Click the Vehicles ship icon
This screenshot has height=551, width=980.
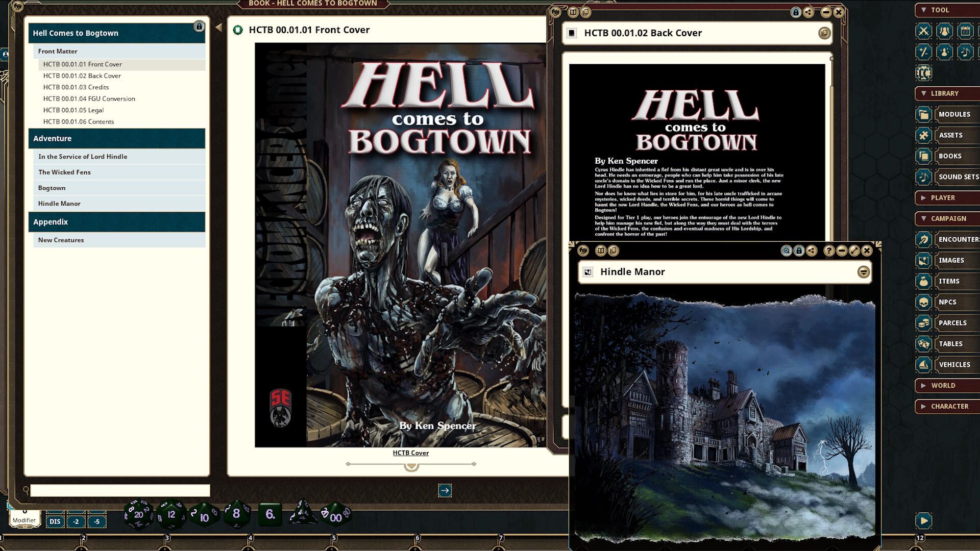[x=923, y=365]
